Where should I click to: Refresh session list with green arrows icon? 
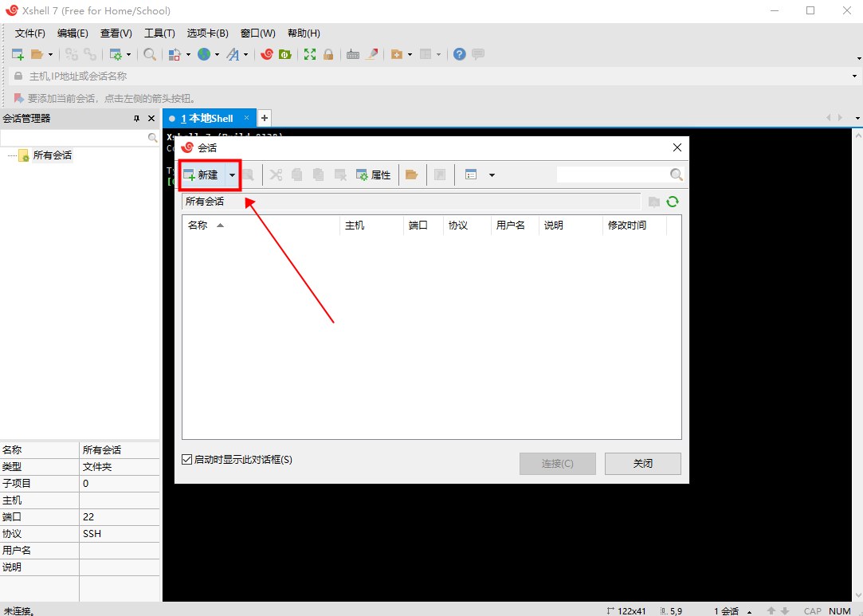pyautogui.click(x=673, y=202)
